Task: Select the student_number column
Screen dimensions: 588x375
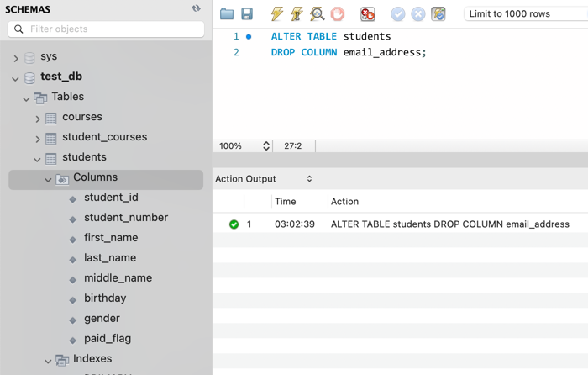Action: click(125, 218)
